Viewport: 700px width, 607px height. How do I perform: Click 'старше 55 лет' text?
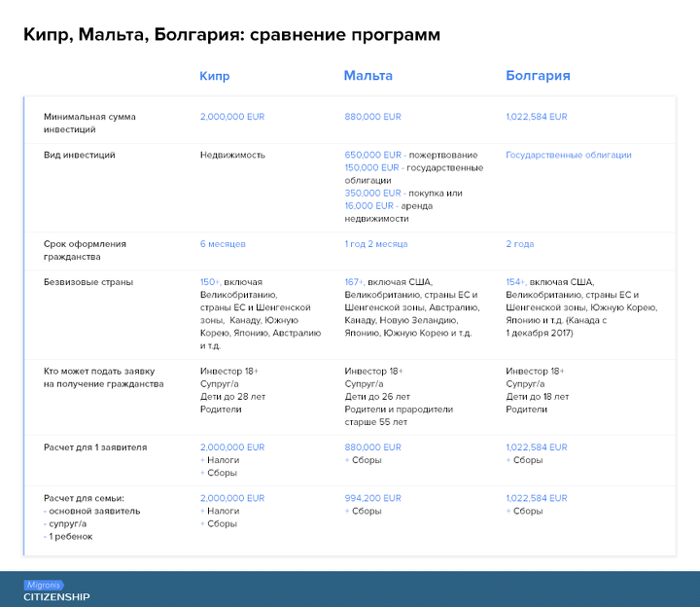pos(375,422)
